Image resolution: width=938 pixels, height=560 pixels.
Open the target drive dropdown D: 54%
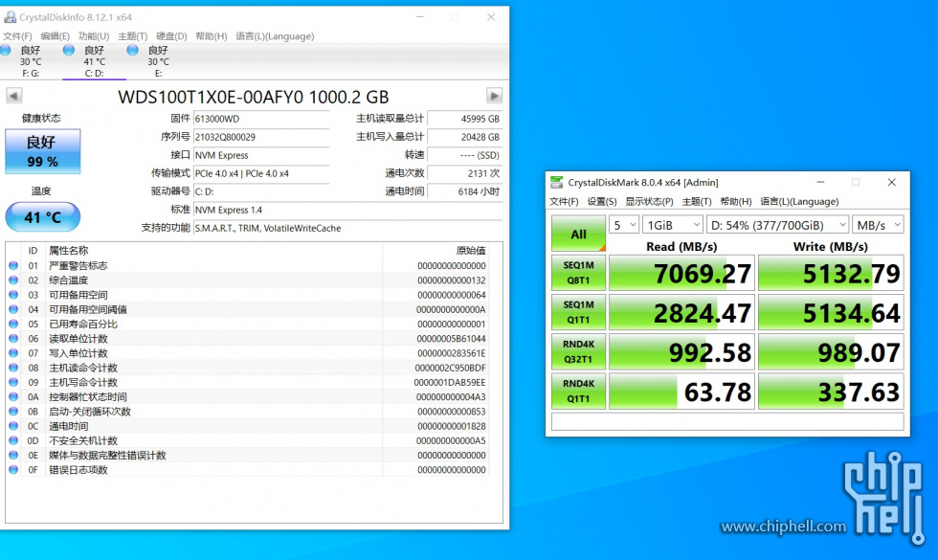(777, 225)
